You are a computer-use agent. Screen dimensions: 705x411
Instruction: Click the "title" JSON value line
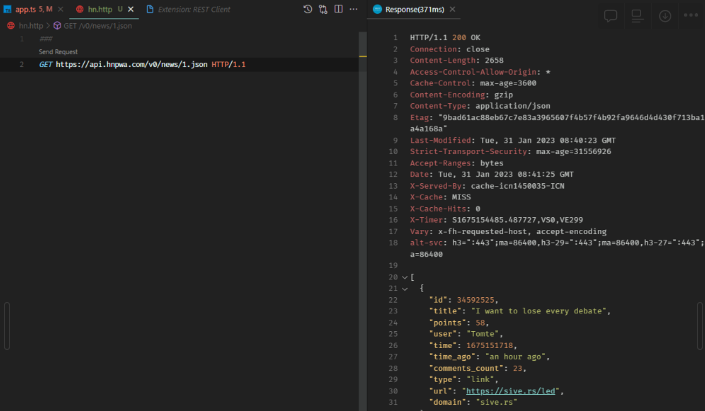point(520,311)
